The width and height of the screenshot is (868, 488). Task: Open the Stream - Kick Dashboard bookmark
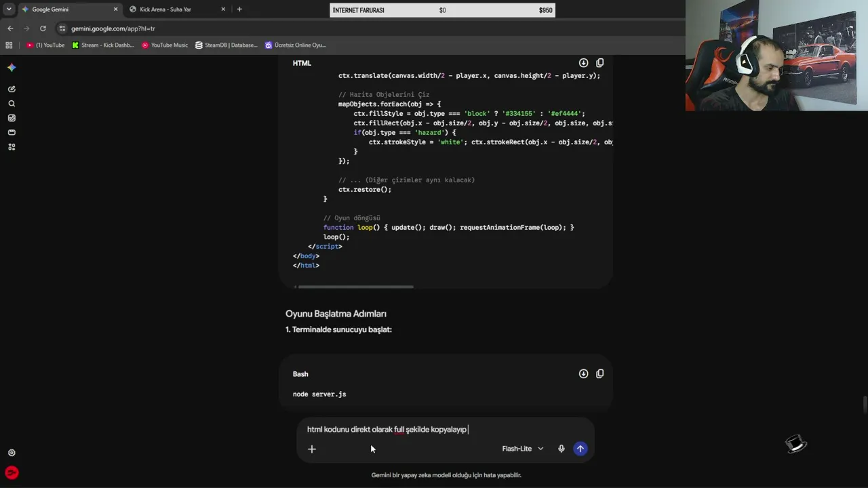pos(103,45)
